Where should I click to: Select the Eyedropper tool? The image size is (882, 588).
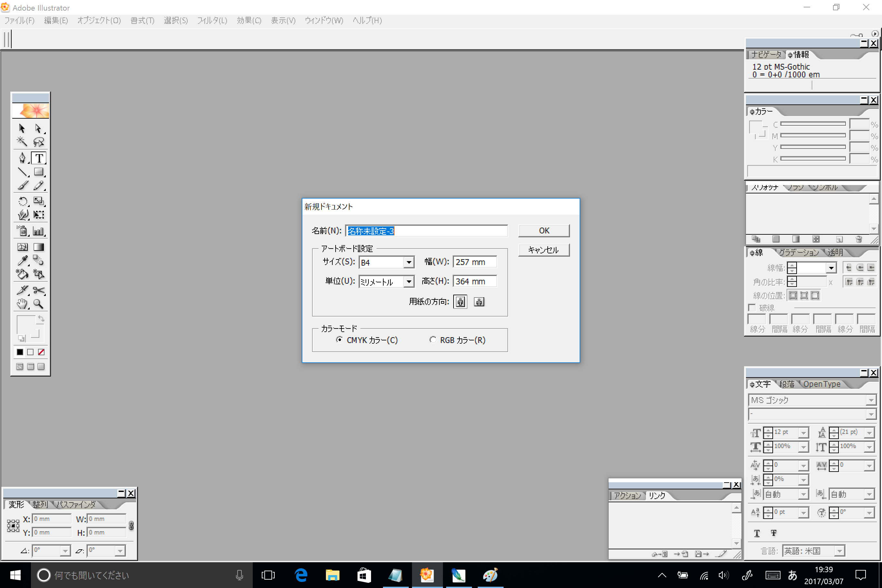[x=22, y=260]
